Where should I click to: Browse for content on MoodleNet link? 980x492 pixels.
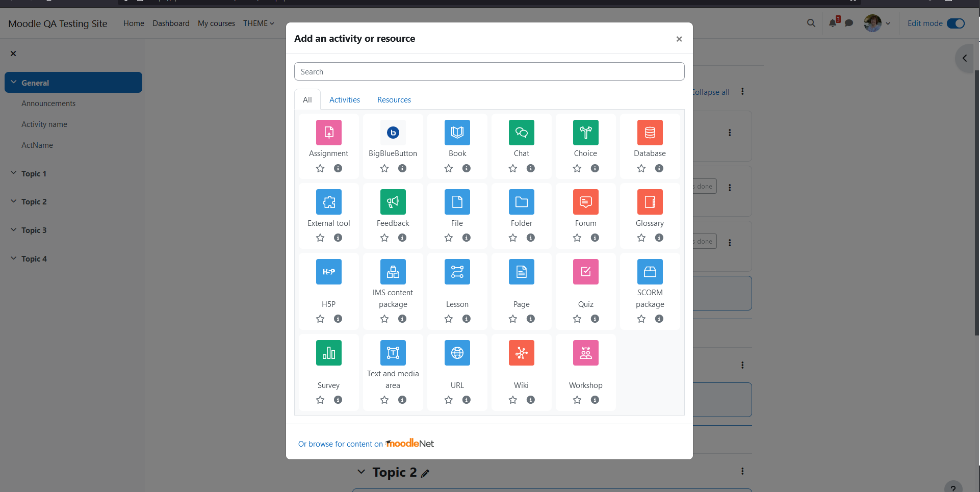(366, 444)
